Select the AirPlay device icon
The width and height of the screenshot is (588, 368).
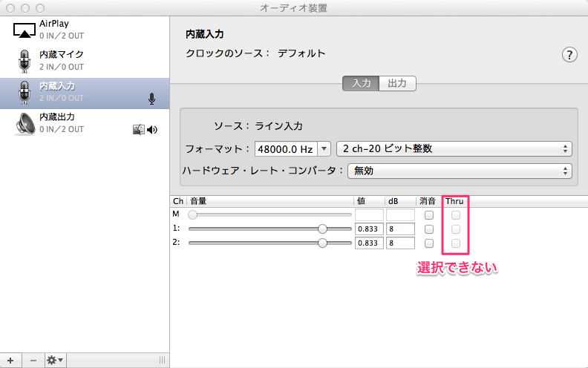(x=24, y=30)
